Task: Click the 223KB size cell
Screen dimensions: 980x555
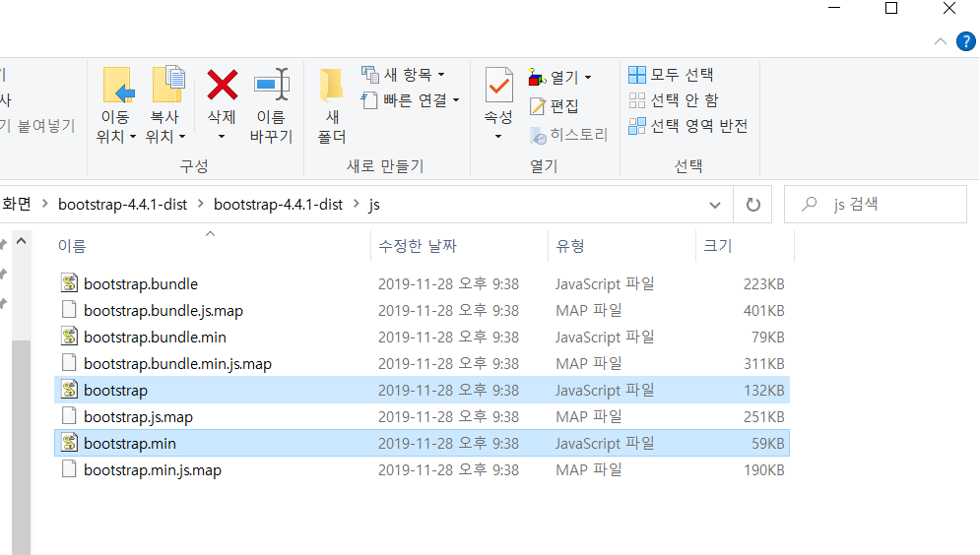Action: click(763, 284)
